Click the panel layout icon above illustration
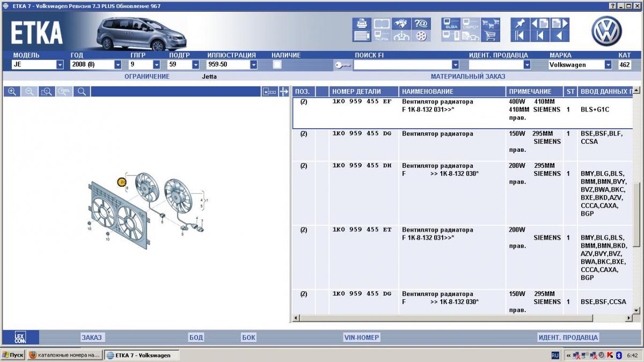 pyautogui.click(x=269, y=92)
